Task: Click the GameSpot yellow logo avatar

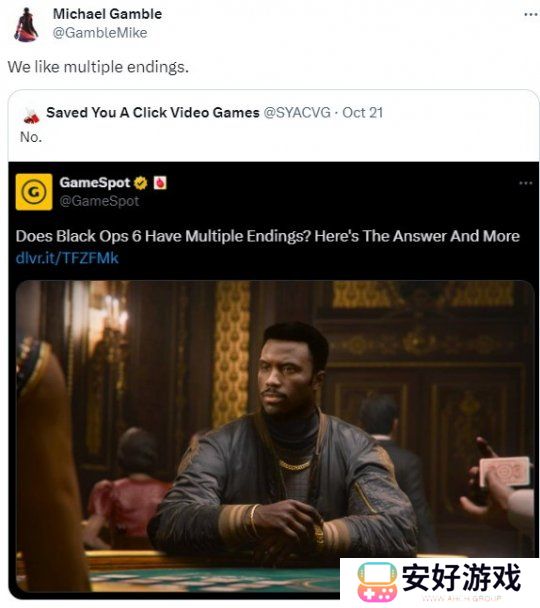Action: click(x=34, y=192)
